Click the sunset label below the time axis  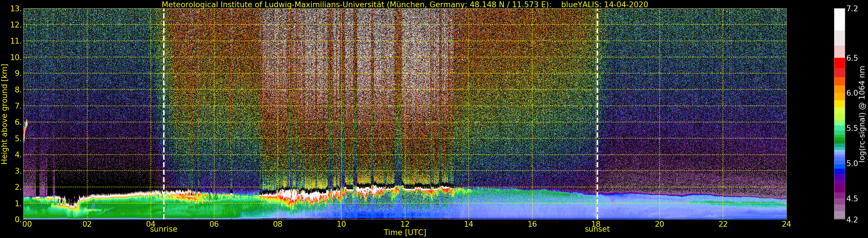597,229
